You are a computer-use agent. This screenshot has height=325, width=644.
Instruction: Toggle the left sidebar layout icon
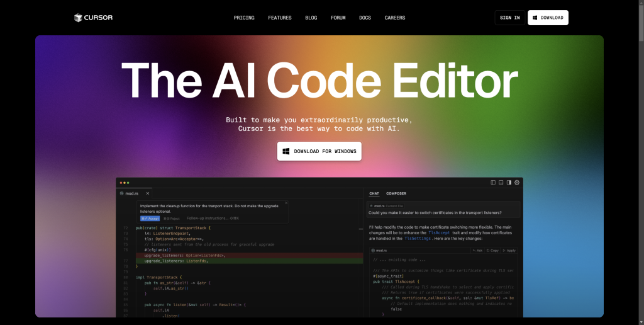coord(493,182)
